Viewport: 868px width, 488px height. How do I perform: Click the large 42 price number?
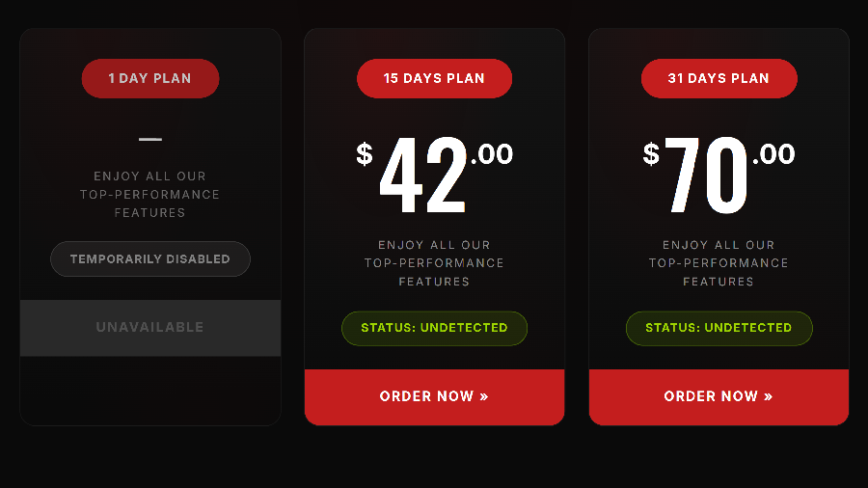pyautogui.click(x=422, y=176)
